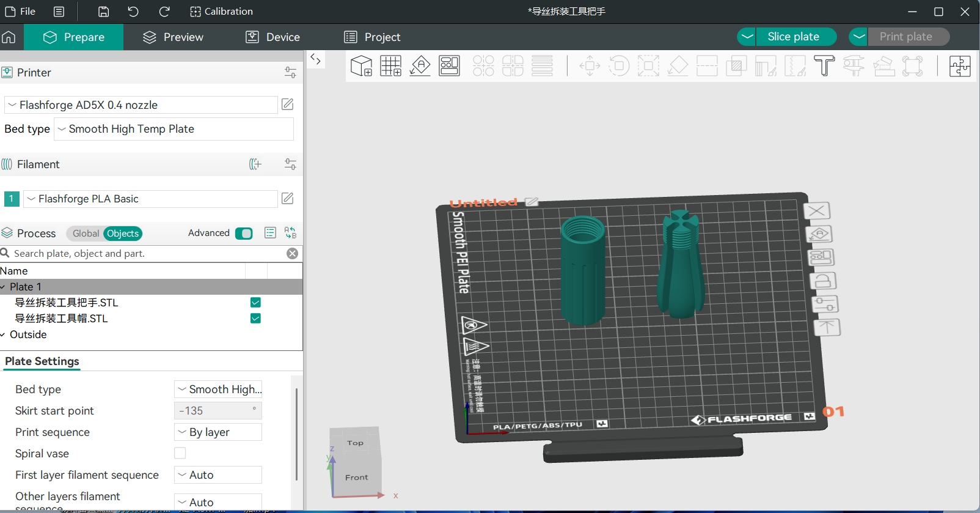Uncheck printable box for 导丝拆装工具把手.STL
The image size is (980, 513).
(255, 302)
